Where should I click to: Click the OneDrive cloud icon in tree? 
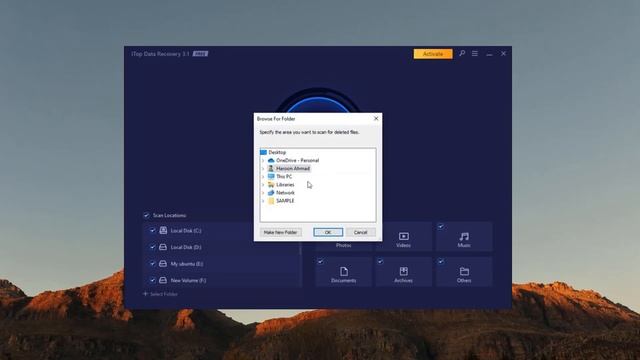tap(271, 160)
